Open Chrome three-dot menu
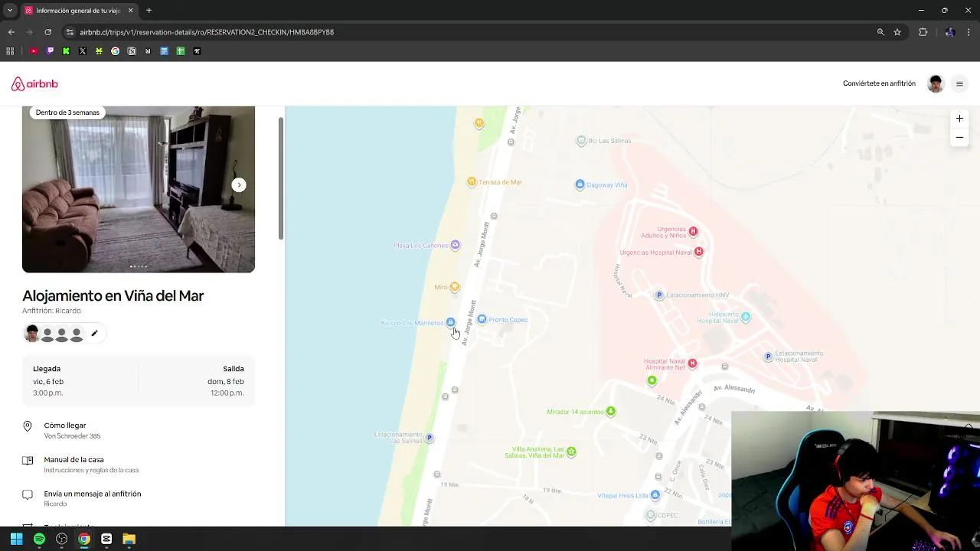This screenshot has width=980, height=551. [x=969, y=32]
